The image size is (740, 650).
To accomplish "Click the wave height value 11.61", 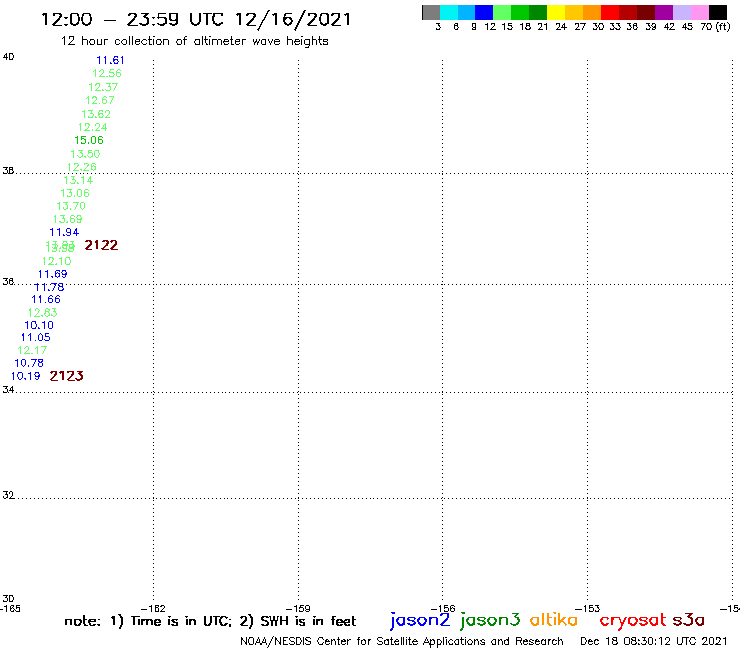I will pos(110,60).
